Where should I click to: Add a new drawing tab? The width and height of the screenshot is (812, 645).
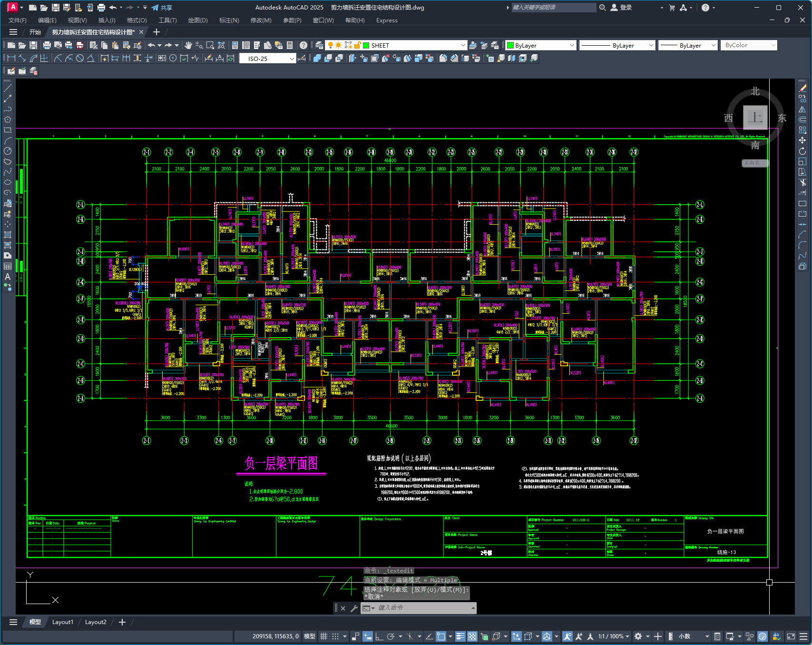(x=156, y=32)
